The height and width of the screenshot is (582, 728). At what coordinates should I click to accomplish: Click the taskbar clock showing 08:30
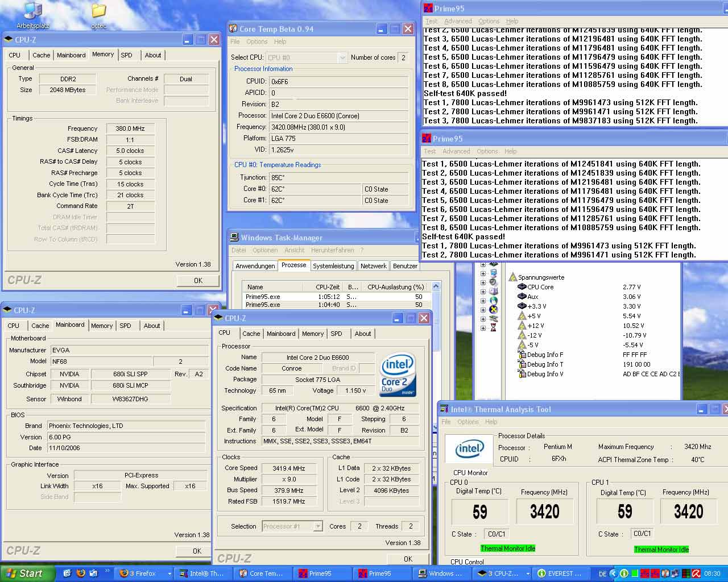pos(712,574)
